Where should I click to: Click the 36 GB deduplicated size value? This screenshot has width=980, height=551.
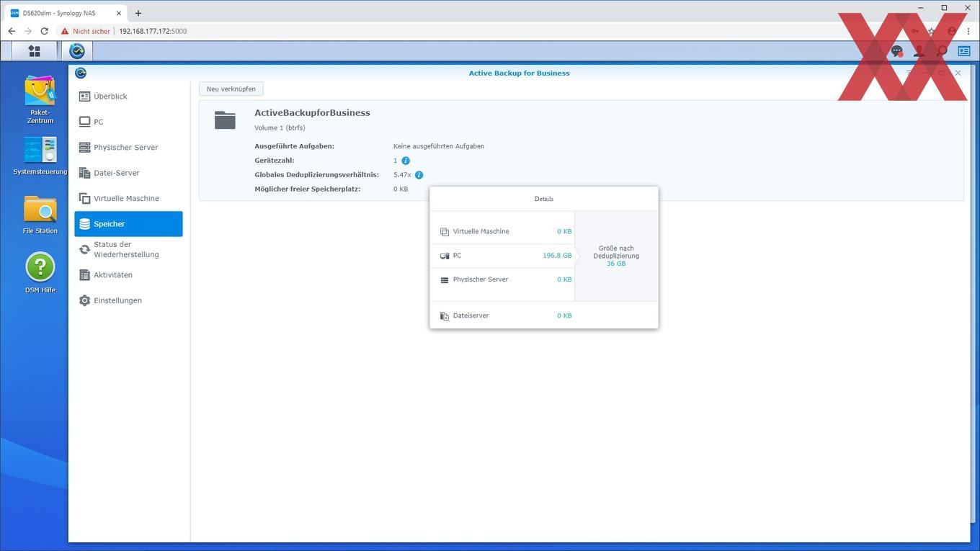pyautogui.click(x=616, y=264)
